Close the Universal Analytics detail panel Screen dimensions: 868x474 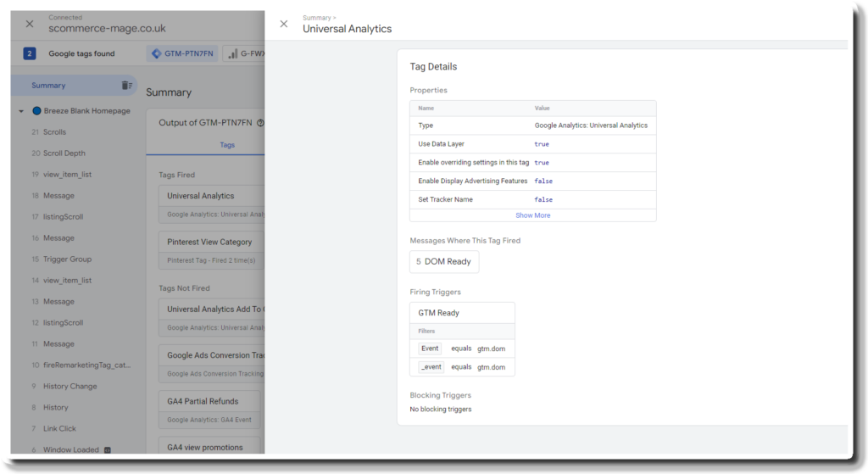pos(283,24)
